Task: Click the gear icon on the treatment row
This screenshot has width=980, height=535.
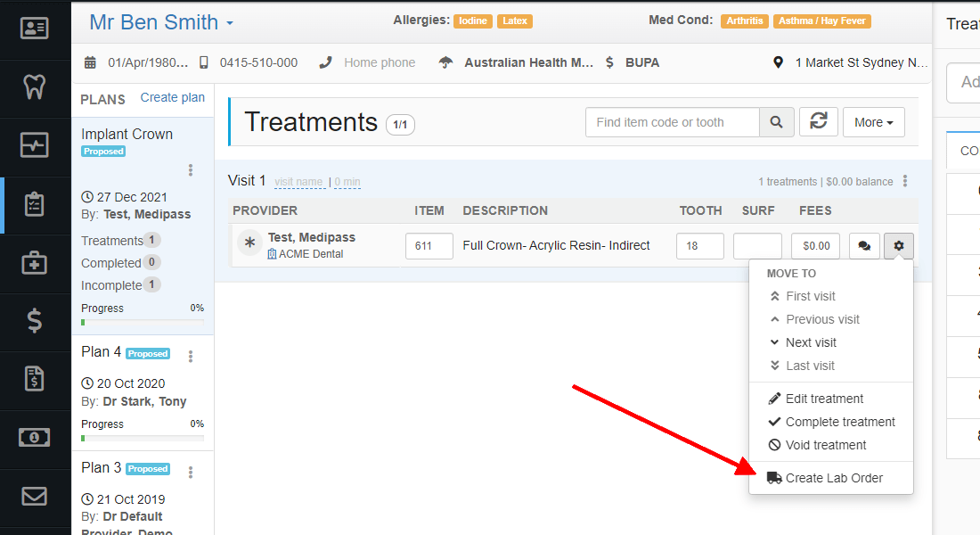Action: coord(898,245)
